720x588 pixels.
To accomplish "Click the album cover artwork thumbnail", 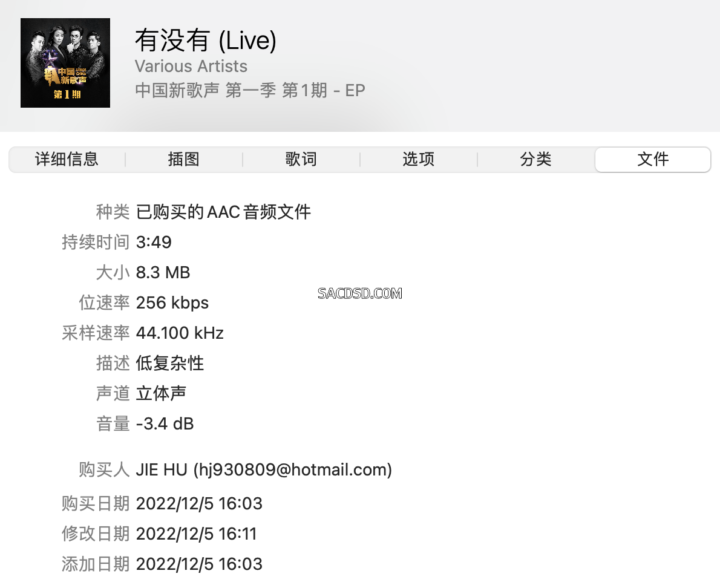I will 65,63.
